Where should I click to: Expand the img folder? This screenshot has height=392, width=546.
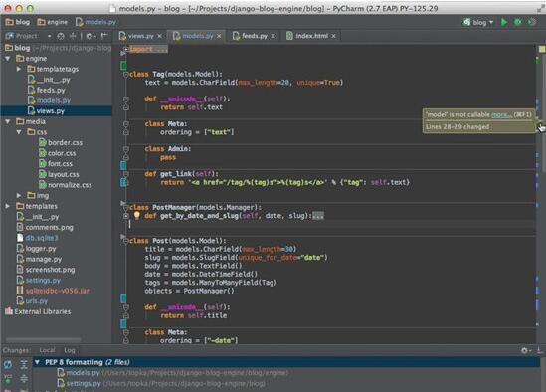click(x=19, y=195)
